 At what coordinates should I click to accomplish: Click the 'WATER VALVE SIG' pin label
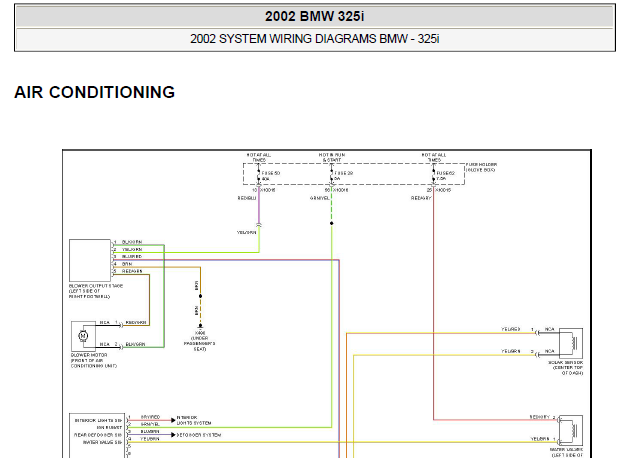(x=102, y=442)
